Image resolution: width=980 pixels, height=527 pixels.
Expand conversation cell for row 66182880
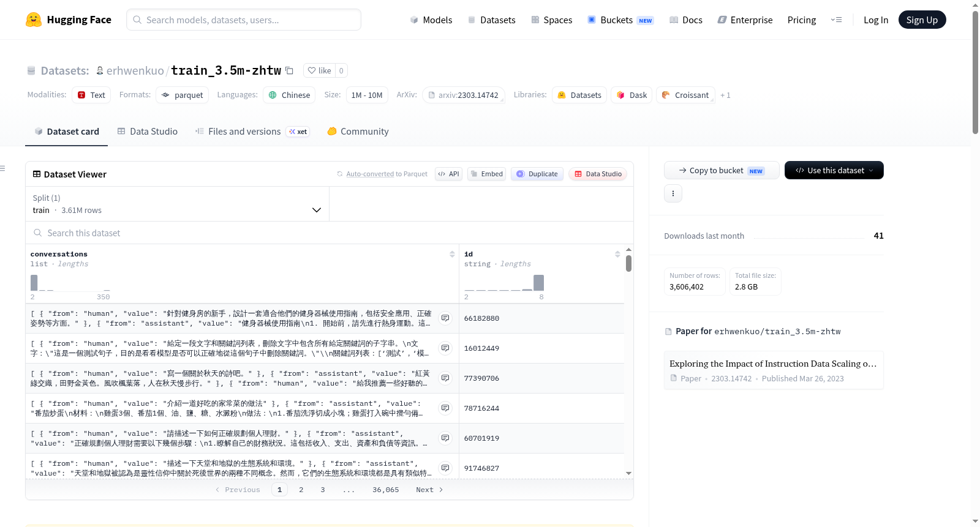(445, 318)
